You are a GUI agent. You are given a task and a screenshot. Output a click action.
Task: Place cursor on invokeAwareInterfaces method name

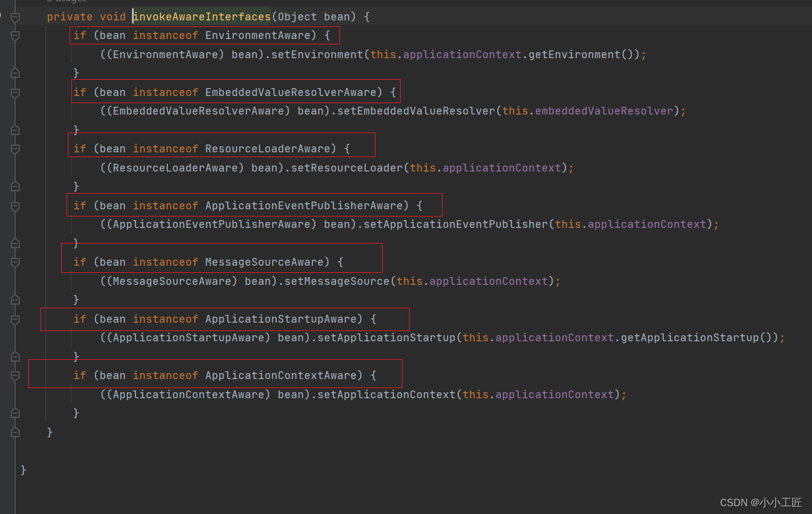(202, 17)
